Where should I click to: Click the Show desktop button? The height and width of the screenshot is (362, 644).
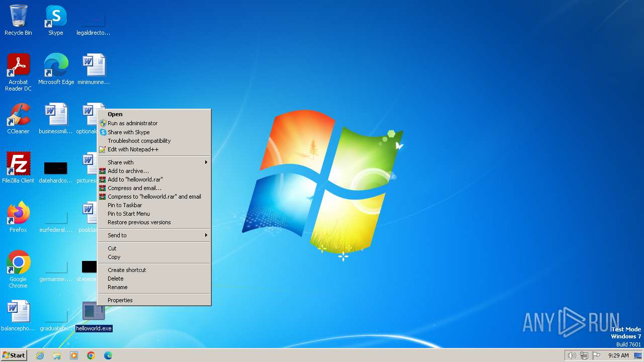click(x=638, y=355)
